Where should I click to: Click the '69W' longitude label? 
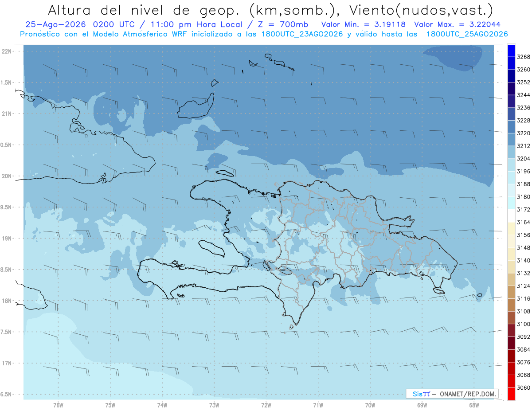click(422, 405)
